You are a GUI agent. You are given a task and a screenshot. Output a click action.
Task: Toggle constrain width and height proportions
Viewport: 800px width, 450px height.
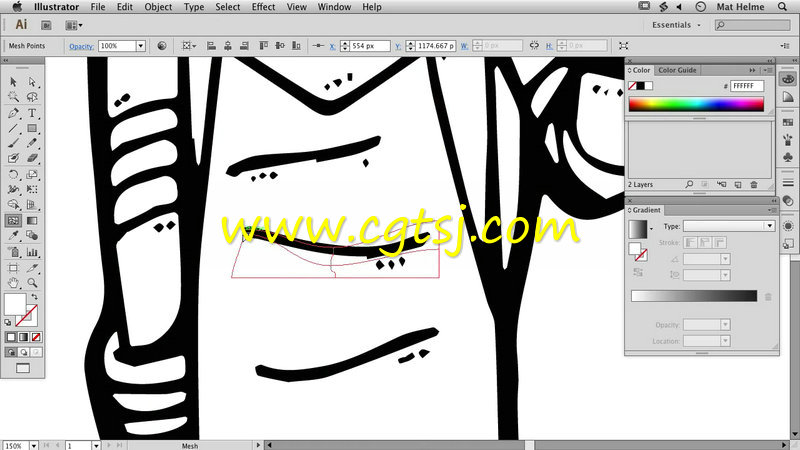534,45
